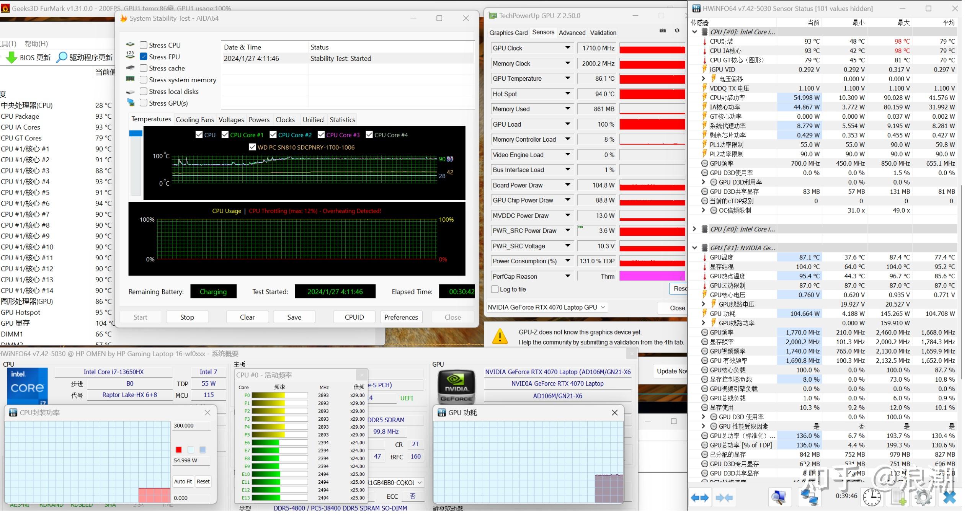Click AIDA64 flame icon in title bar
The height and width of the screenshot is (519, 980).
(x=123, y=18)
